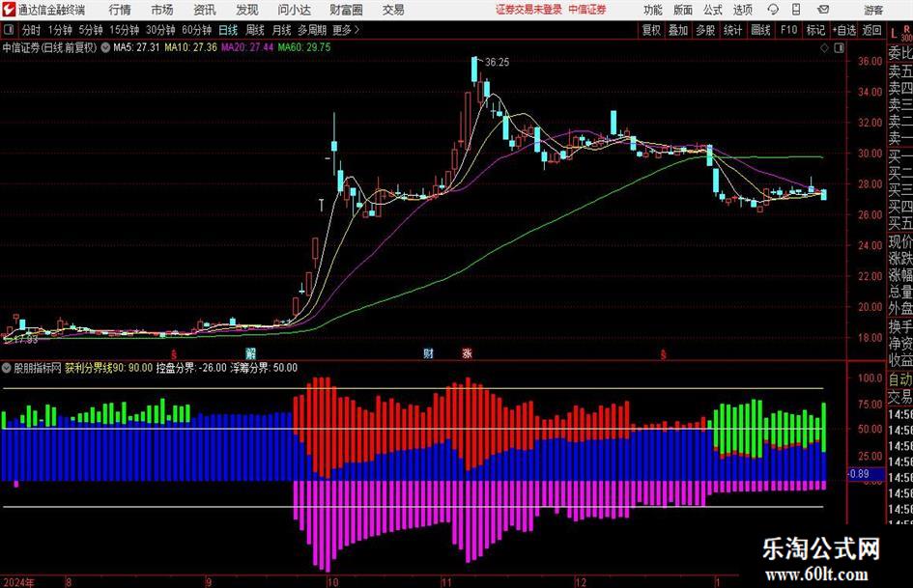Click the 获利分界线90: 90.00 label
The width and height of the screenshot is (913, 588).
tap(108, 368)
